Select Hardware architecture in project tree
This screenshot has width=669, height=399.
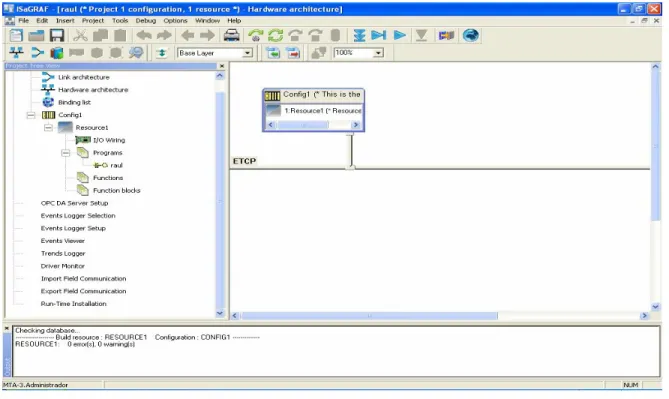(x=93, y=90)
